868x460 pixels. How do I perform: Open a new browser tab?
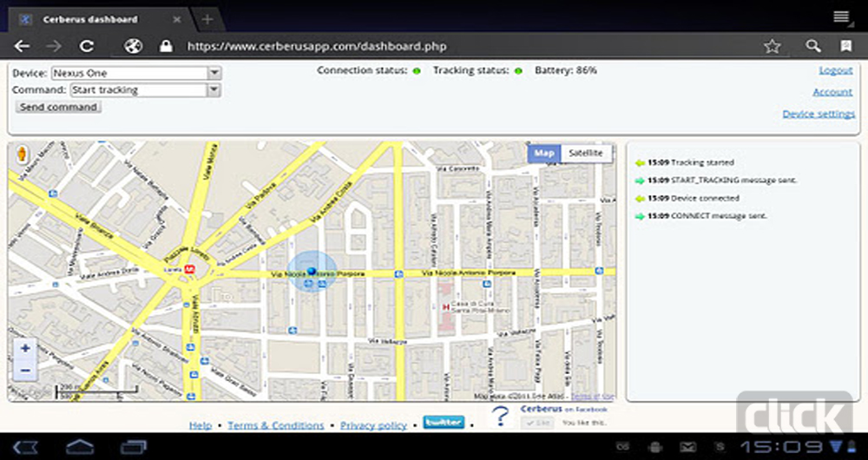click(x=207, y=19)
